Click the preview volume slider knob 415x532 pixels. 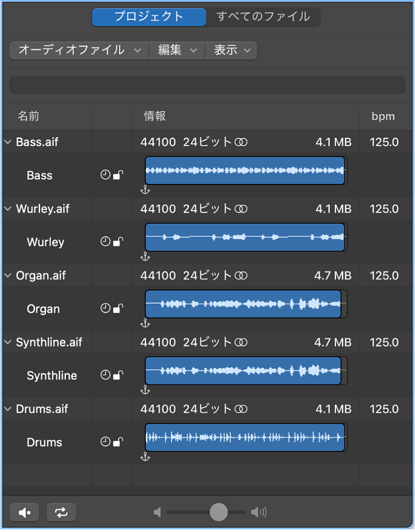(x=219, y=512)
